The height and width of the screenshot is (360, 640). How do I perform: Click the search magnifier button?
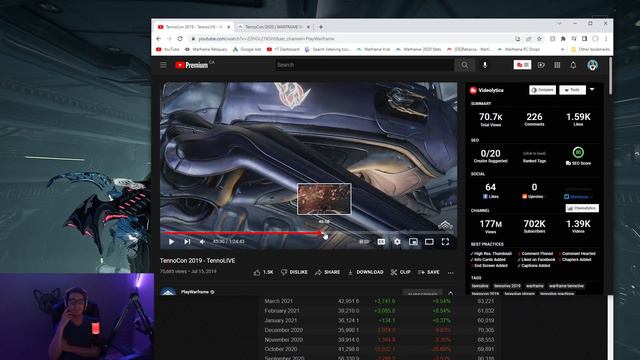coord(464,65)
